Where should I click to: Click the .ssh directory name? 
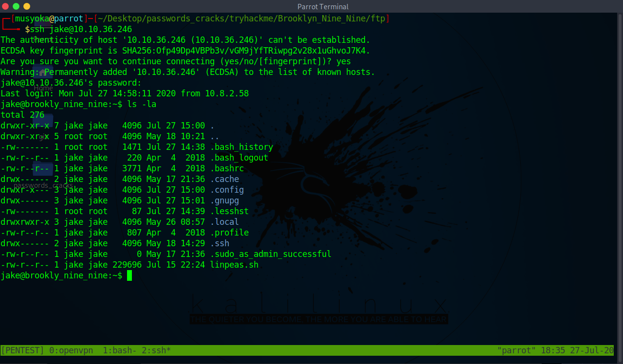click(220, 243)
